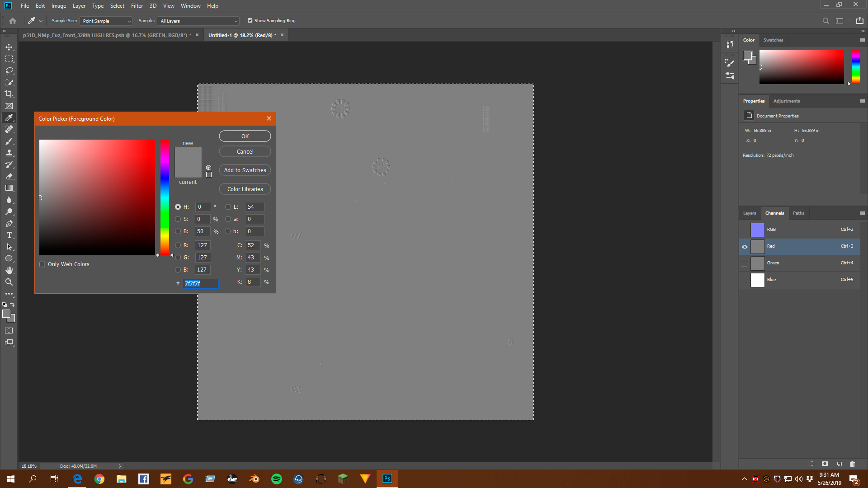Click the Color Libraries button
This screenshot has width=868, height=488.
coord(245,189)
